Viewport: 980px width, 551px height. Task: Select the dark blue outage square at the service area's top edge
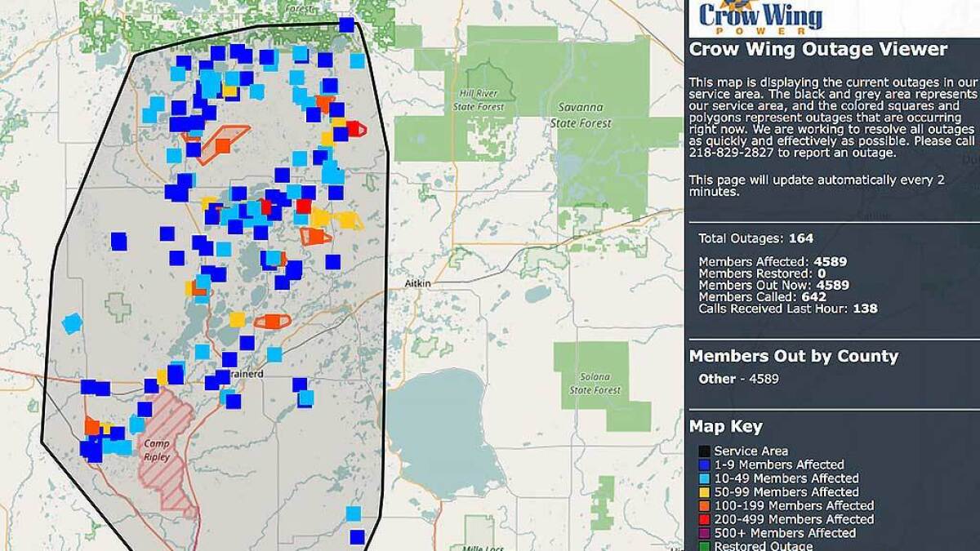(x=346, y=25)
